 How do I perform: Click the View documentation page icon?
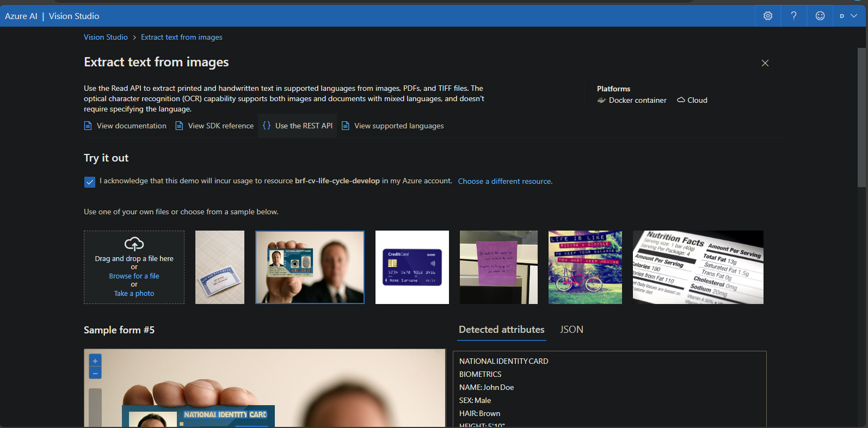tap(88, 126)
